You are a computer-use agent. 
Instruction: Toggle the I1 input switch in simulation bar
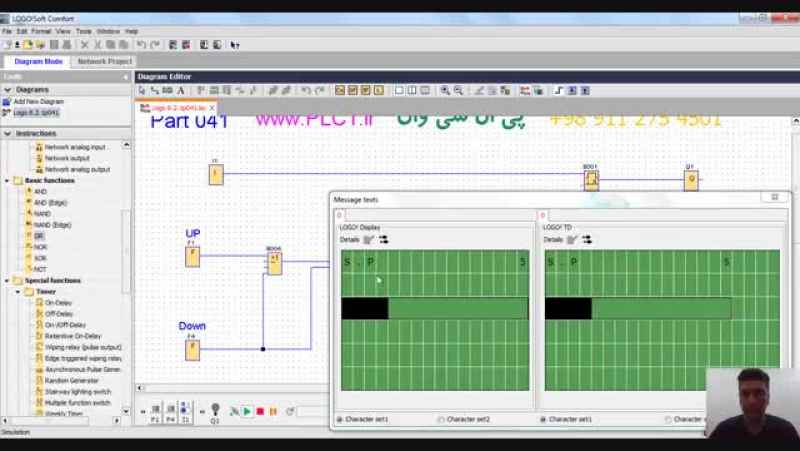coord(185,413)
